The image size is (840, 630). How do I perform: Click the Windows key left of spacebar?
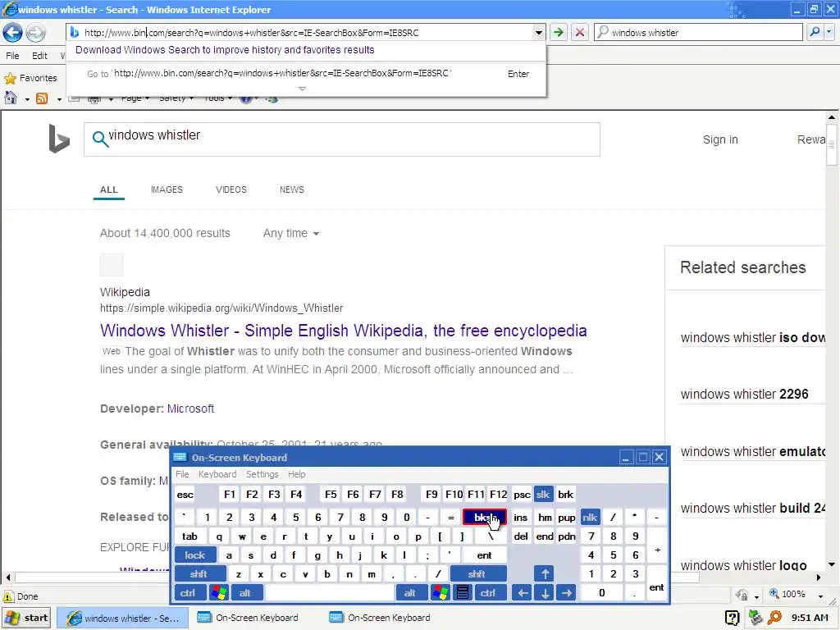tap(218, 593)
